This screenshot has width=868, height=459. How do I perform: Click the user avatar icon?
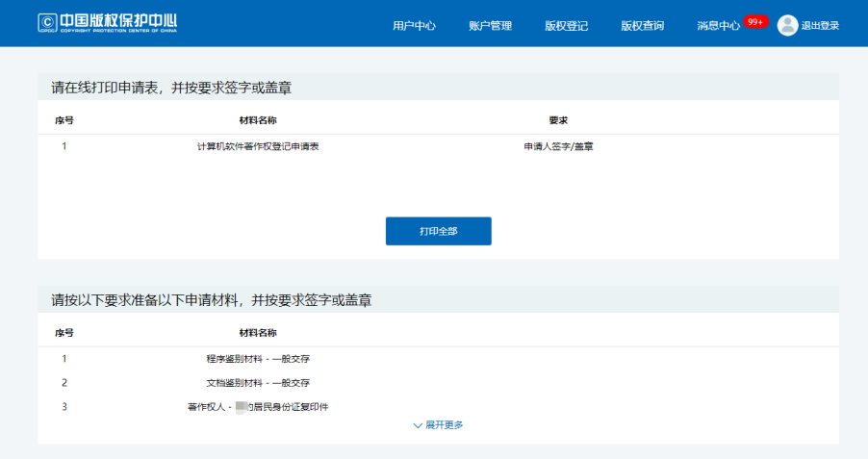787,25
